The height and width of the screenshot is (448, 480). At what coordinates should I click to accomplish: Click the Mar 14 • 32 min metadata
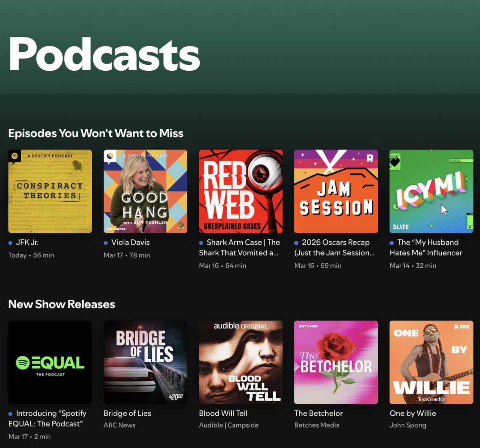pos(413,266)
